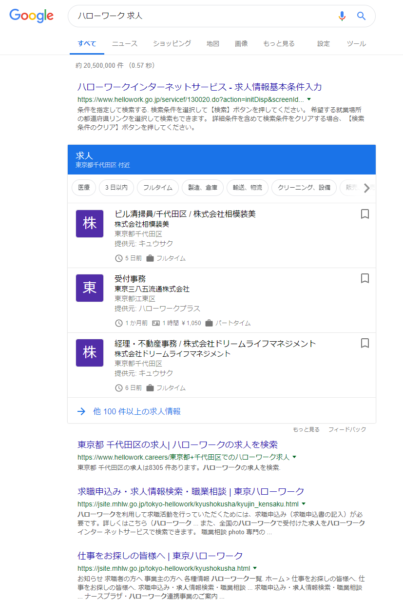Click 株 thumbnail for 株式会社相模装美
Image resolution: width=403 pixels, height=600 pixels.
pos(90,223)
